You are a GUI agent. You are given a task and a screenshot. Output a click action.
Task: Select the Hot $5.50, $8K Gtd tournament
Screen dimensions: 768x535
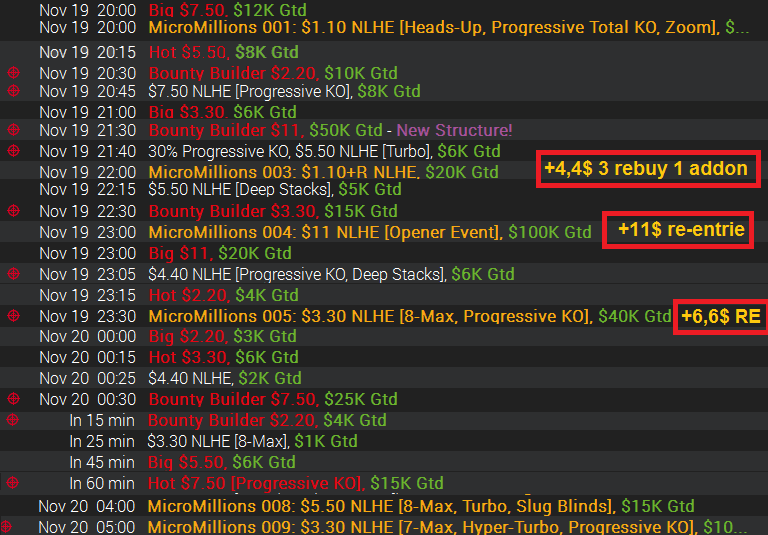[x=384, y=52]
